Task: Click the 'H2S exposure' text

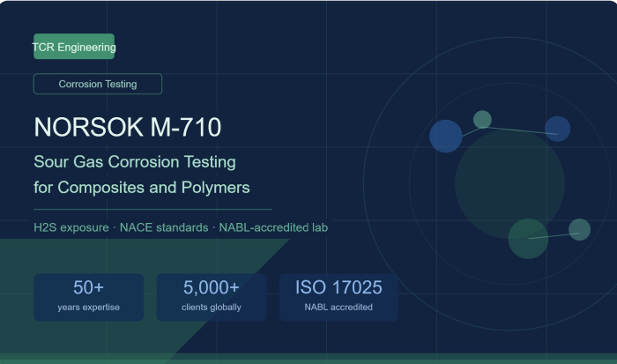Action: (71, 227)
